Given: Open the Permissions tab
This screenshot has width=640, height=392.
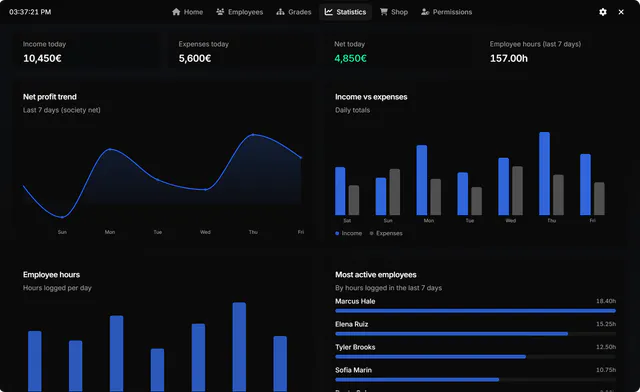Looking at the screenshot, I should [447, 12].
